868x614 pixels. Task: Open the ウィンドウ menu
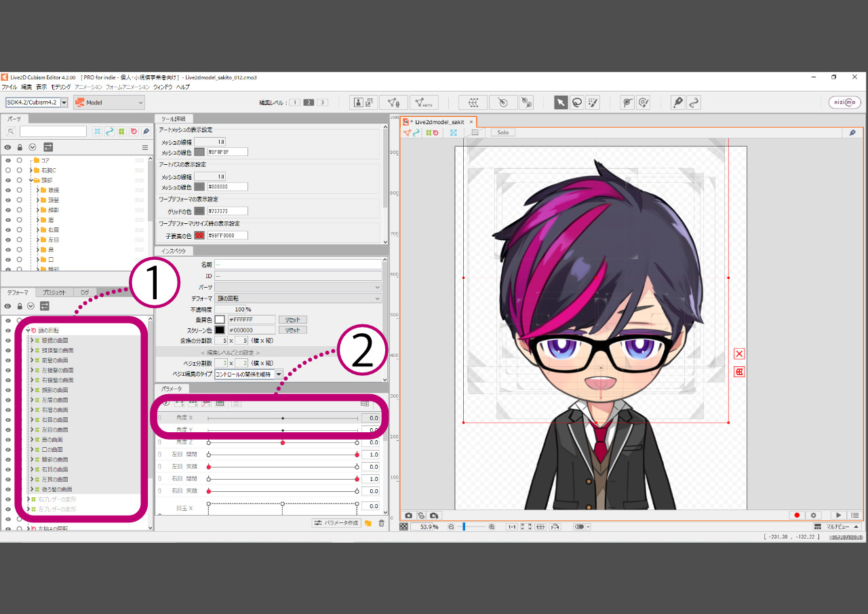(x=163, y=87)
